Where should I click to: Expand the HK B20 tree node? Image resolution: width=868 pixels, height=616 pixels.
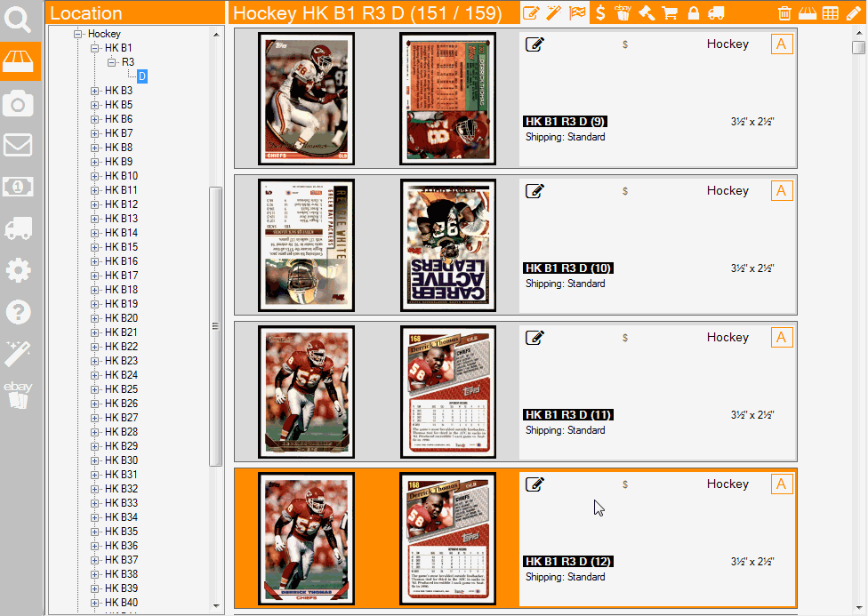click(x=94, y=318)
